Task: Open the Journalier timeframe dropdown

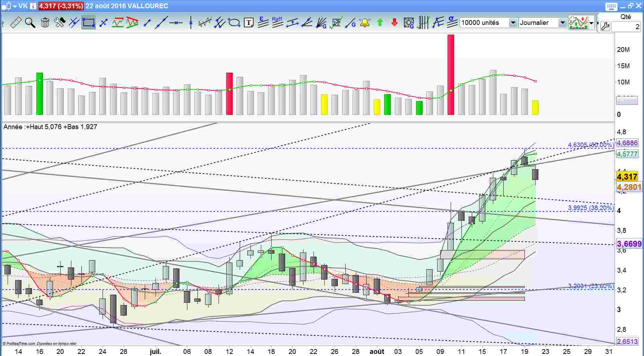Action: click(542, 23)
